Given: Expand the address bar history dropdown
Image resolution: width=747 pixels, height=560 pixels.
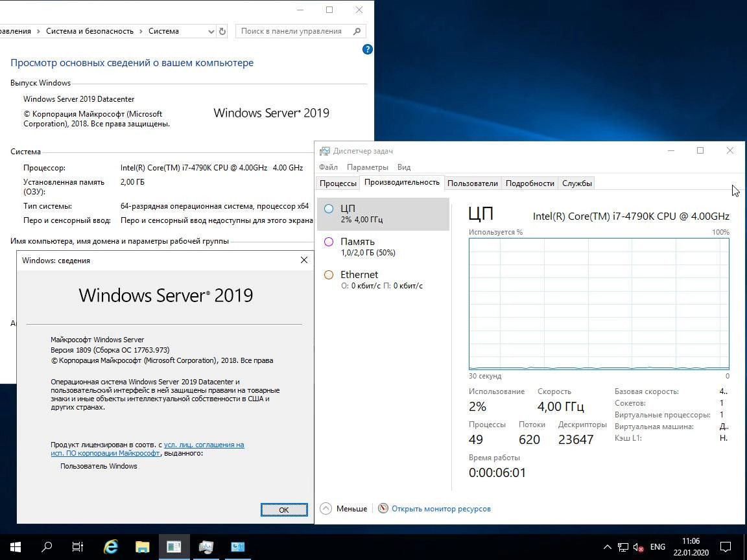Looking at the screenshot, I should (x=211, y=31).
